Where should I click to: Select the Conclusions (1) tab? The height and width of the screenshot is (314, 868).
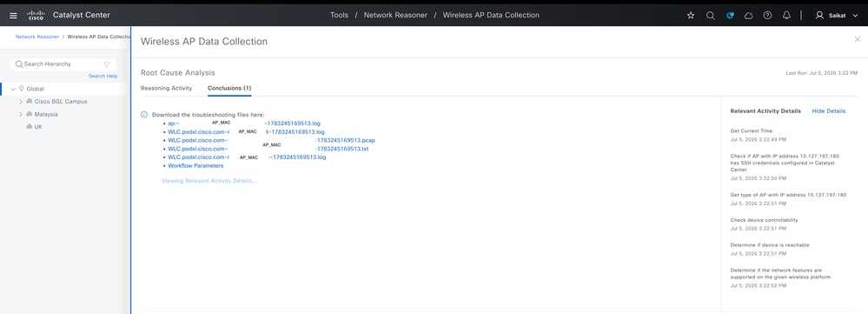tap(229, 88)
